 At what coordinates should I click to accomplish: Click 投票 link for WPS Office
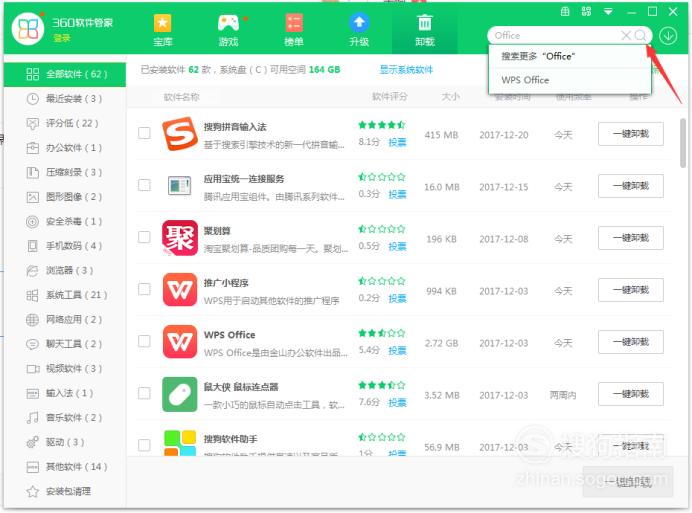click(x=397, y=351)
